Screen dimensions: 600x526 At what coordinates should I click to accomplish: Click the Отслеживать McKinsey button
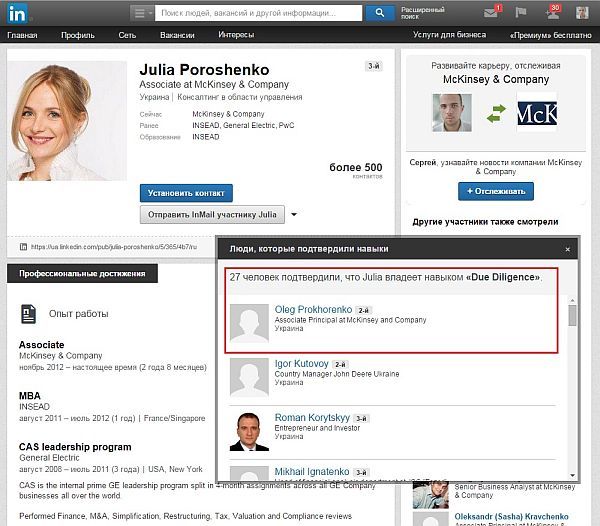[495, 191]
